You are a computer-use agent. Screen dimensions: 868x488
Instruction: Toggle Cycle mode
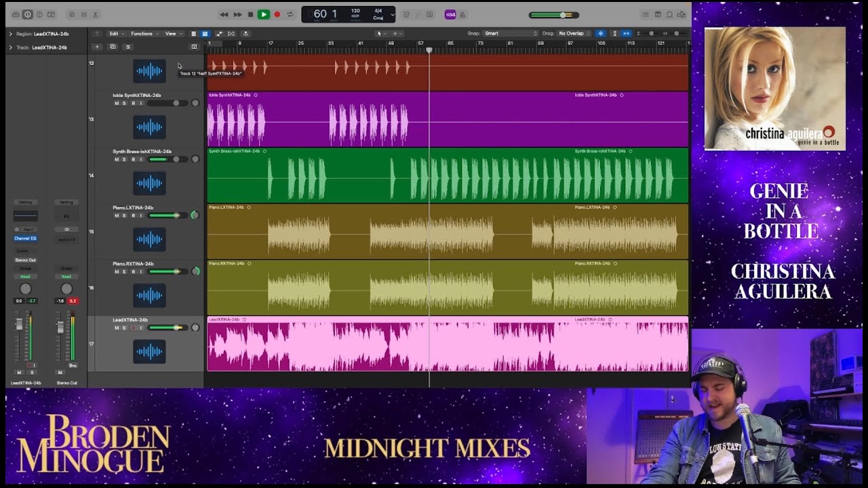point(290,14)
